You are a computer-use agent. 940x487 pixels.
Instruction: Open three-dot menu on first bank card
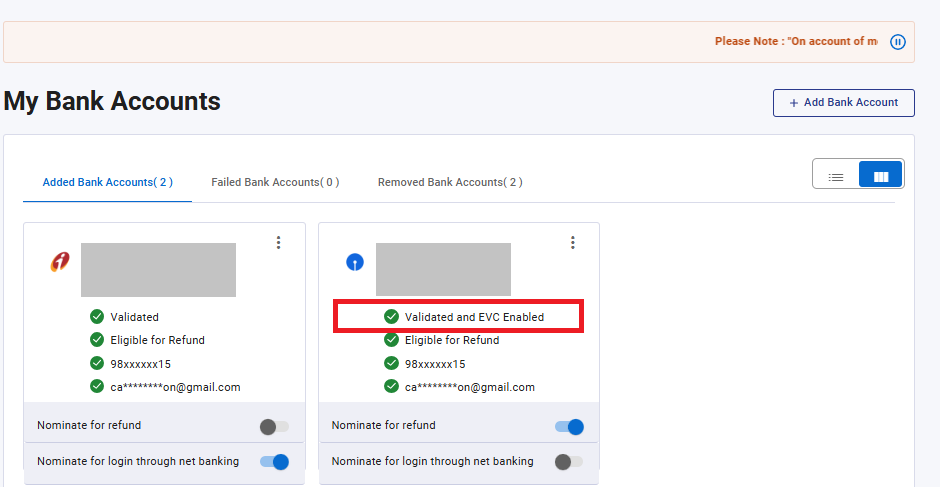(278, 243)
